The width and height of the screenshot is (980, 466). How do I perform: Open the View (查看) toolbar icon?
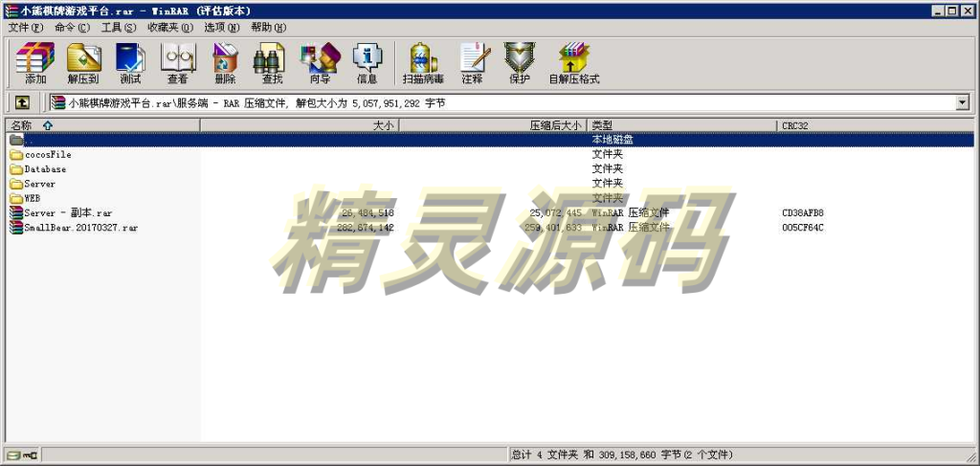tap(177, 63)
